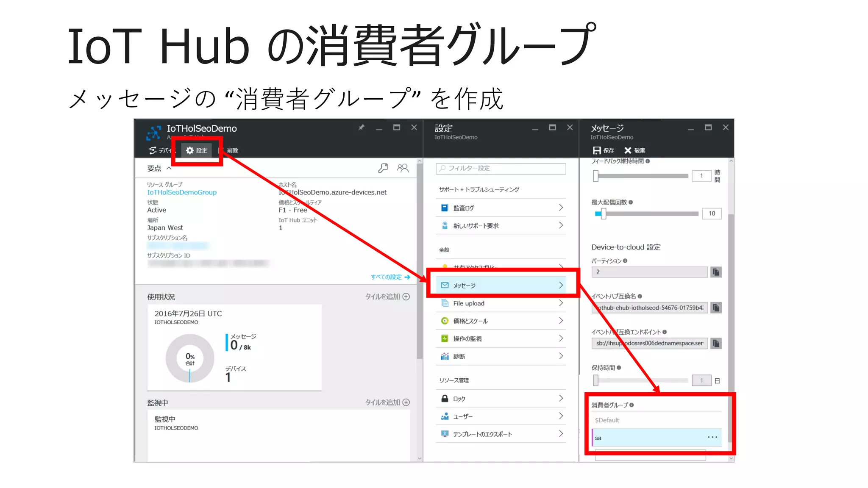Click the key access icon in 要点
Viewport: 868px width, 488px height.
(x=383, y=168)
